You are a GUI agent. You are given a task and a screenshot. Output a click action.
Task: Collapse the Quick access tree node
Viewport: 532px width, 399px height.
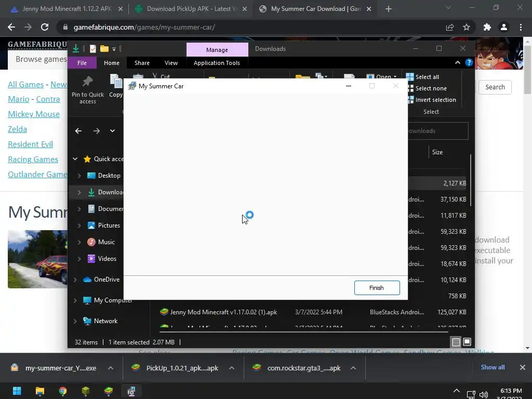(x=75, y=159)
